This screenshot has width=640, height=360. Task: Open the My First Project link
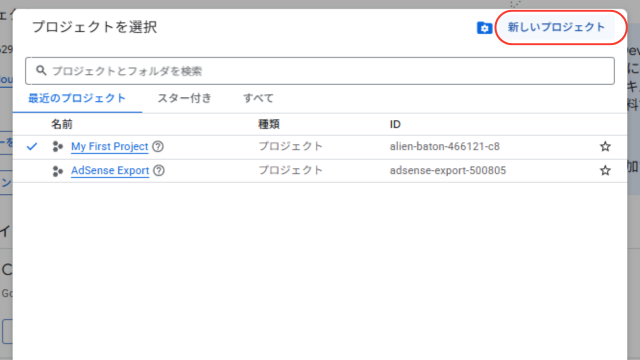109,147
